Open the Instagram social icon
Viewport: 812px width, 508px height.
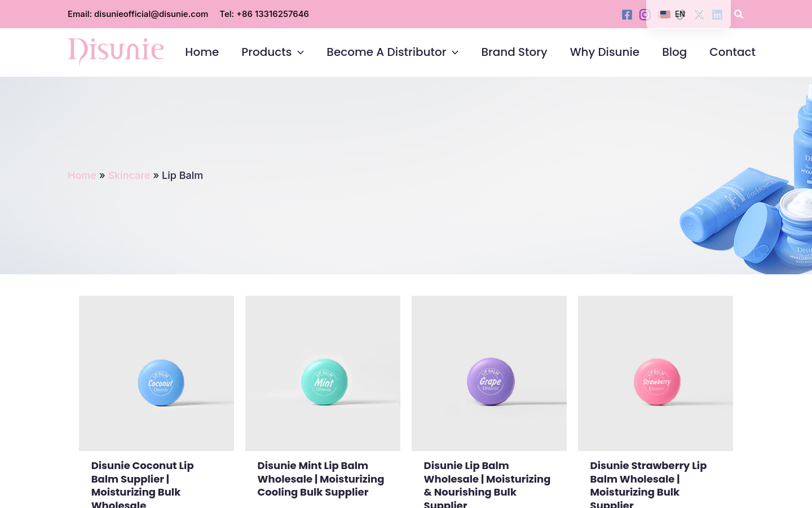click(x=645, y=15)
